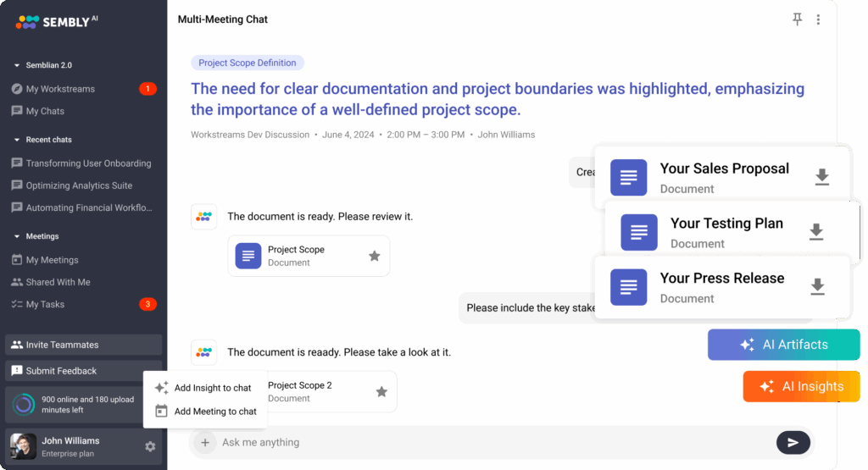
Task: Collapse the Recent chats section
Action: click(x=17, y=140)
